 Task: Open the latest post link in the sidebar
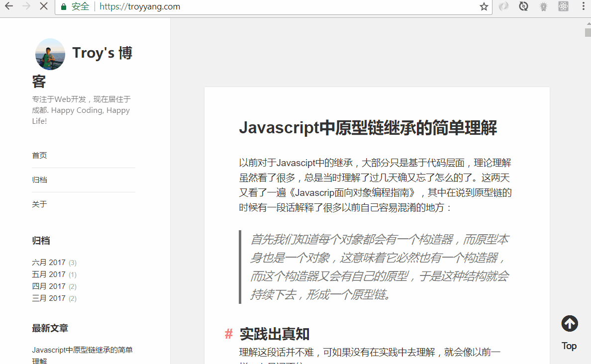[x=82, y=355]
